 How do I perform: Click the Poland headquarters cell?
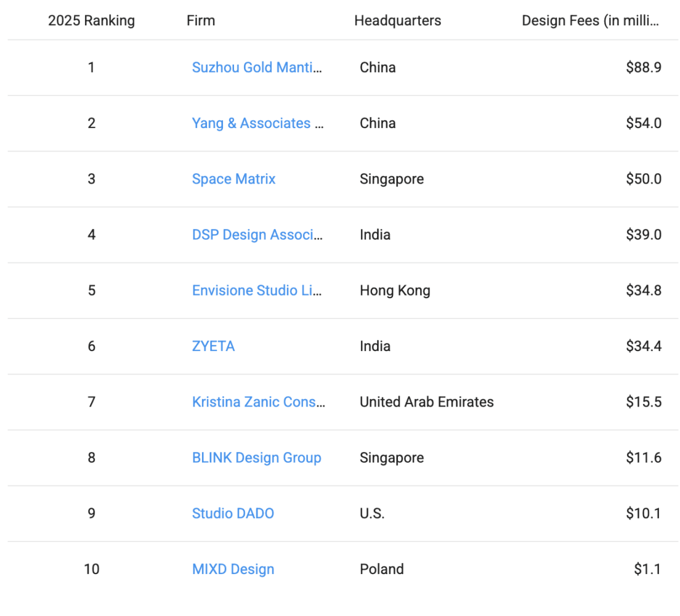coord(382,570)
